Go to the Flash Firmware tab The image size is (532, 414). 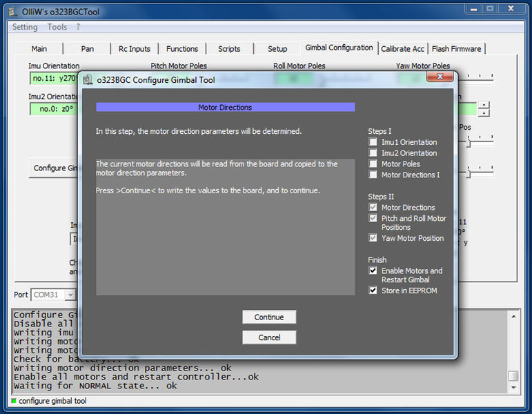[457, 49]
